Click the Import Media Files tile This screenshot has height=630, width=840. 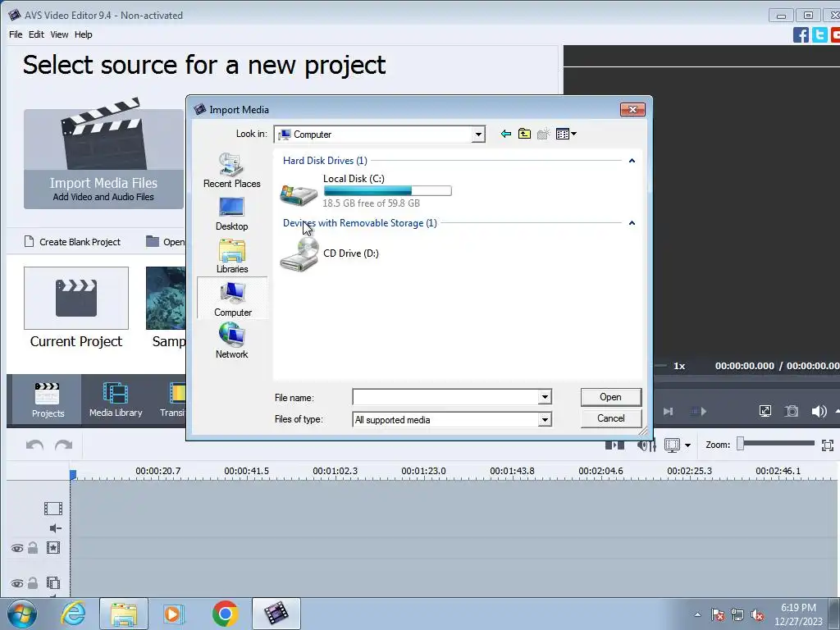103,159
